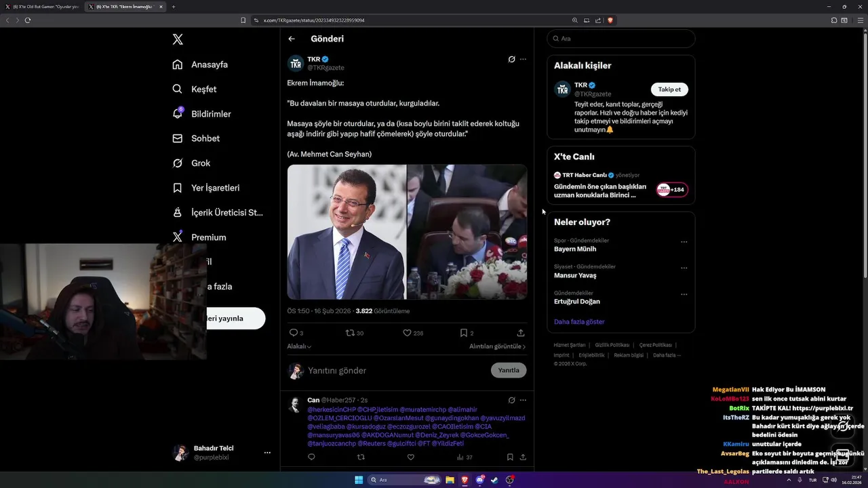Image resolution: width=868 pixels, height=488 pixels.
Task: Click the share icon on TKR's post
Action: point(521,333)
